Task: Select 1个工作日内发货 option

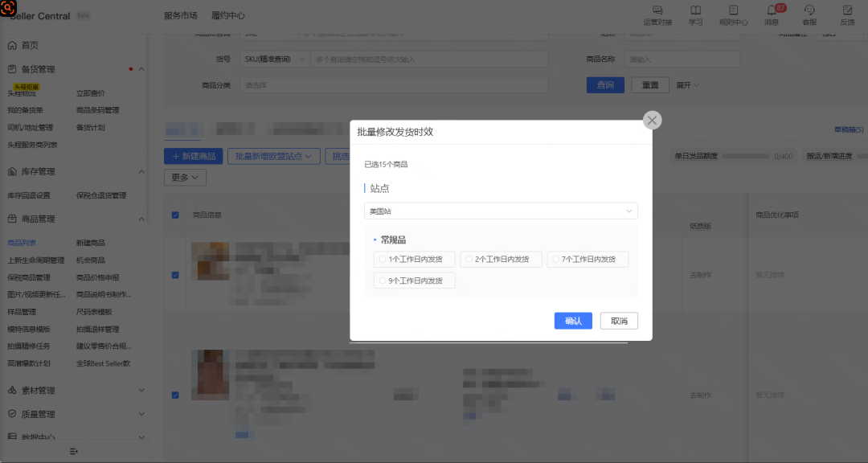Action: coord(415,259)
